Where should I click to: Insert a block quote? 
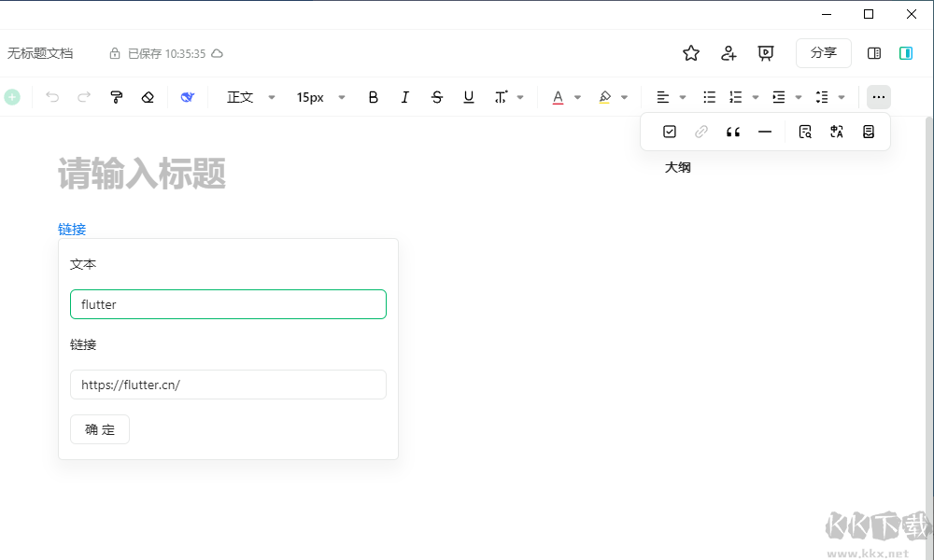(x=733, y=132)
